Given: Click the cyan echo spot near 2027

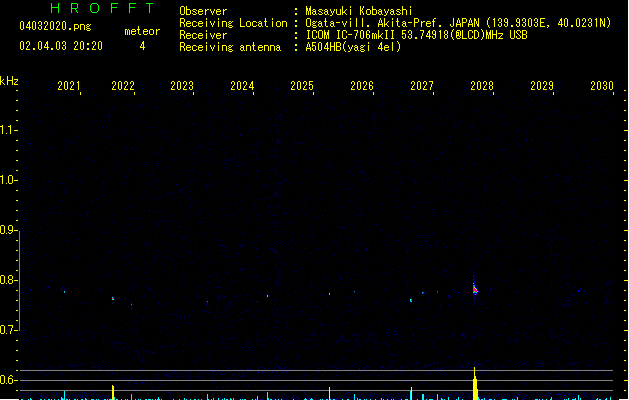Looking at the screenshot, I should [x=411, y=300].
